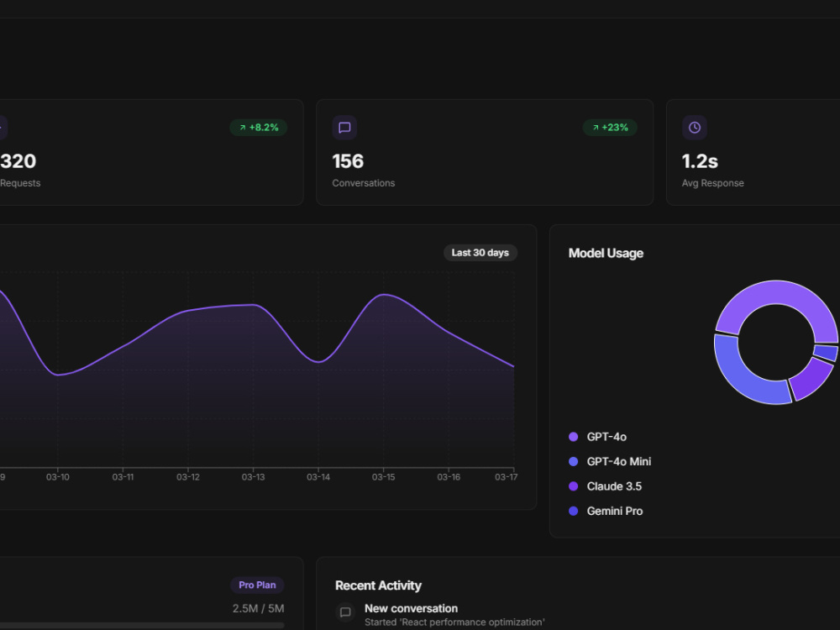Click the New conversation activity icon

pos(345,612)
